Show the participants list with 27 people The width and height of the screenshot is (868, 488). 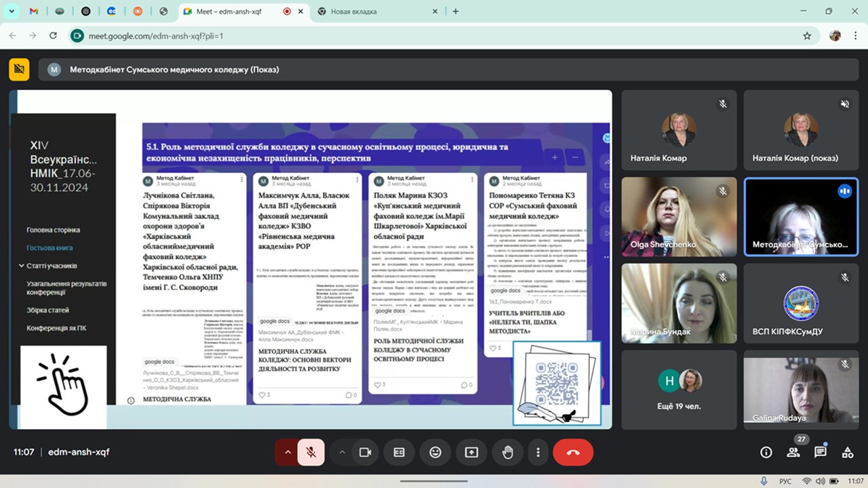(x=793, y=452)
